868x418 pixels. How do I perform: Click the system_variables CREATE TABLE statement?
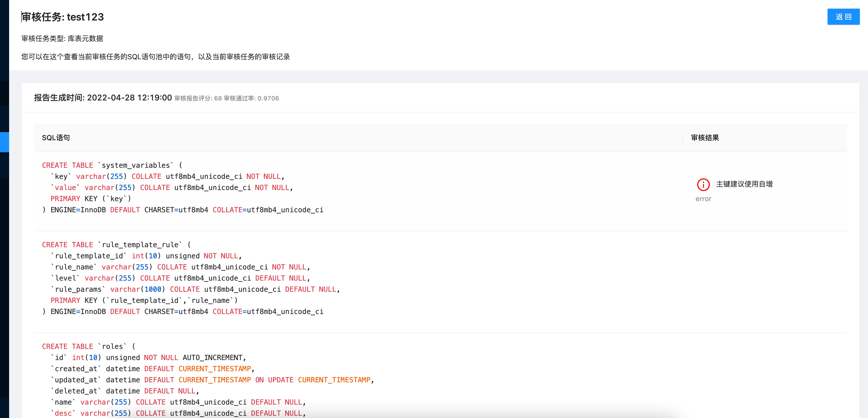182,187
